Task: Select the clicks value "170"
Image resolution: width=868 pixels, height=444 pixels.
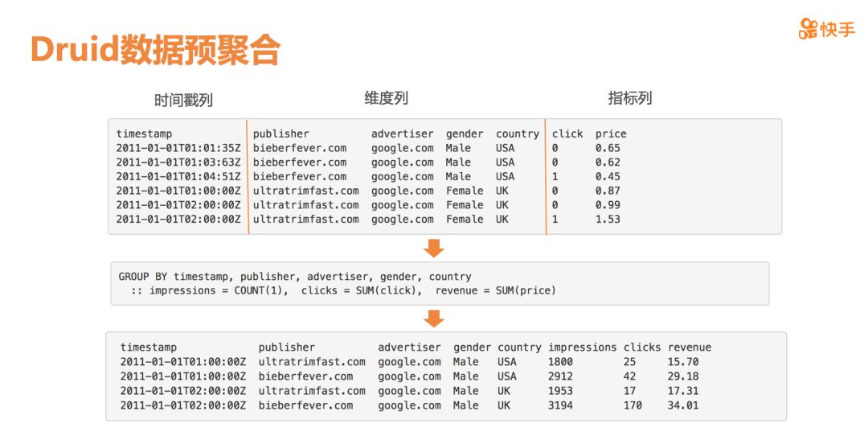Action: coord(633,405)
